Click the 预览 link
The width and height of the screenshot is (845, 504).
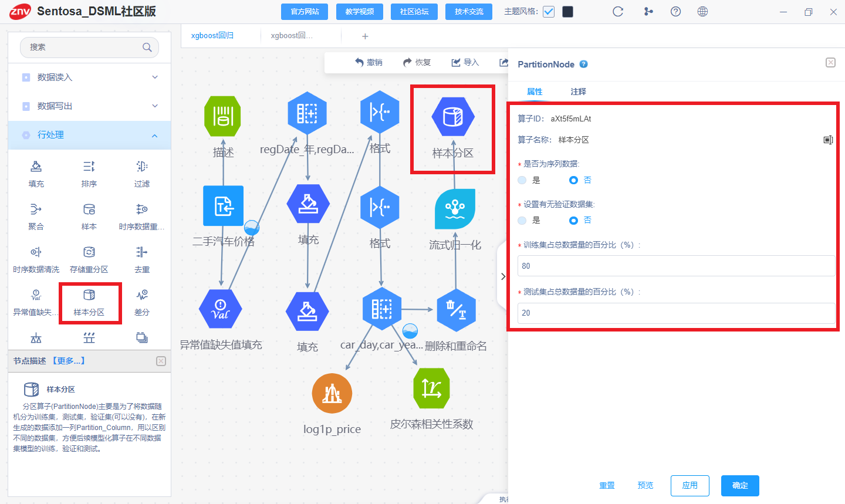645,486
